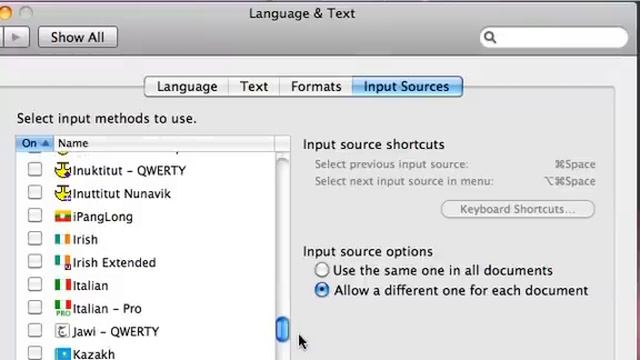Tick the iPangLong checkbox
Image resolution: width=640 pixels, height=360 pixels.
click(35, 215)
